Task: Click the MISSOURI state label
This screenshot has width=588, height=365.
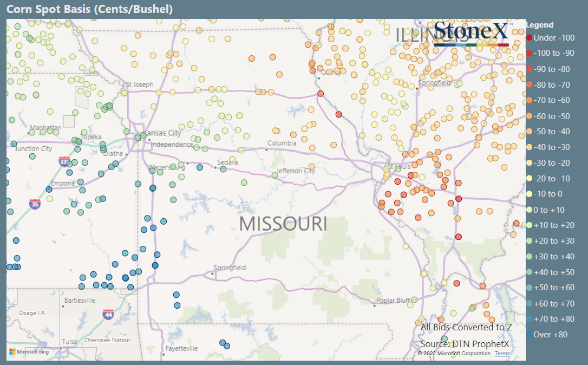Action: tap(283, 224)
